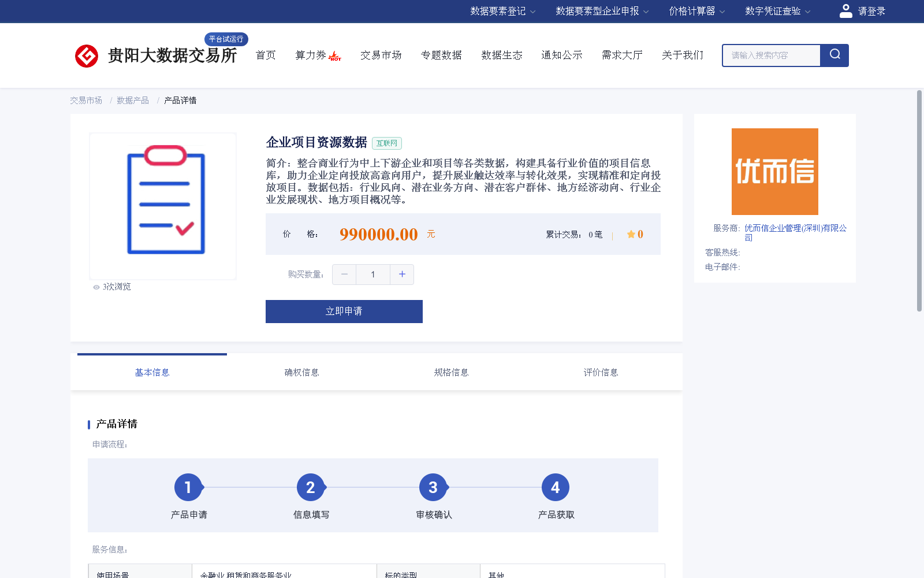Click the star favorite rating icon
The width and height of the screenshot is (924, 578).
[631, 234]
